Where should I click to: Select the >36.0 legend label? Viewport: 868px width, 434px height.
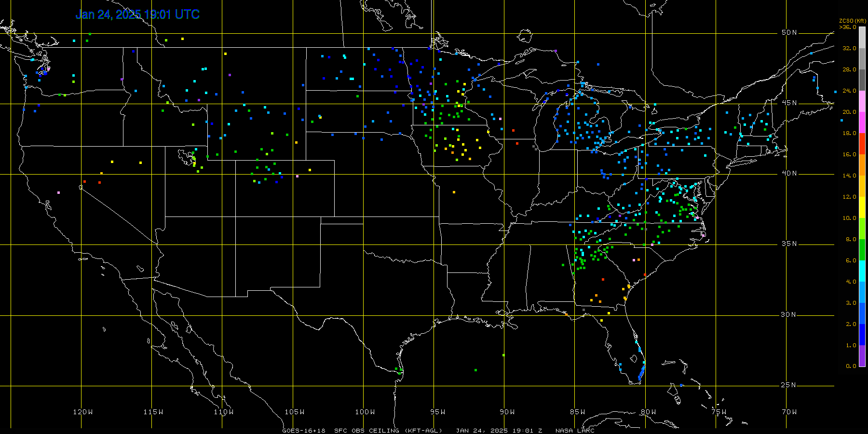[848, 27]
